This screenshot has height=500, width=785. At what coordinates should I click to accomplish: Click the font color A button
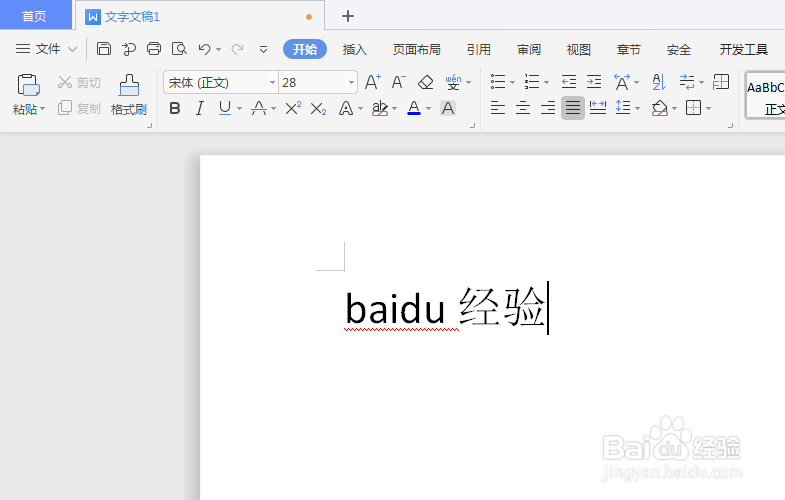click(414, 108)
